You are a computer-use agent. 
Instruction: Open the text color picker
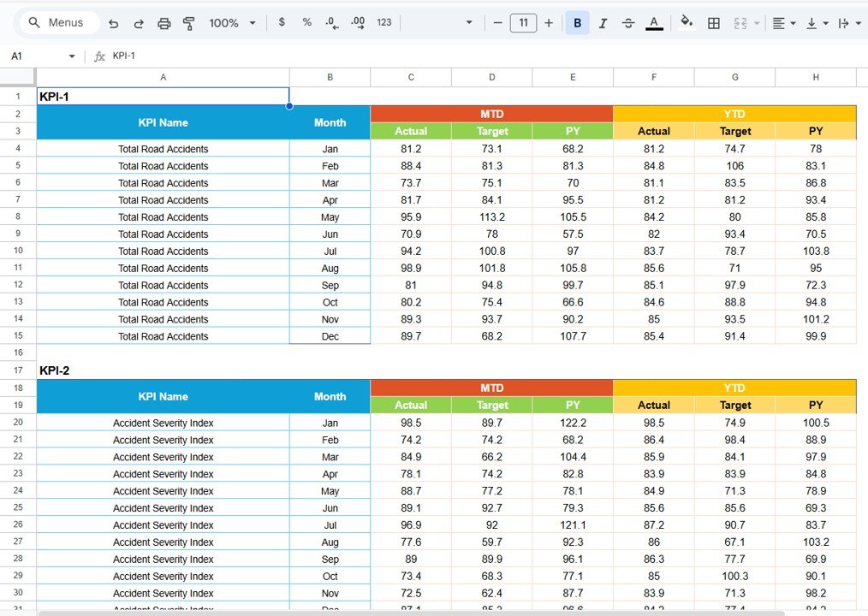(x=654, y=23)
